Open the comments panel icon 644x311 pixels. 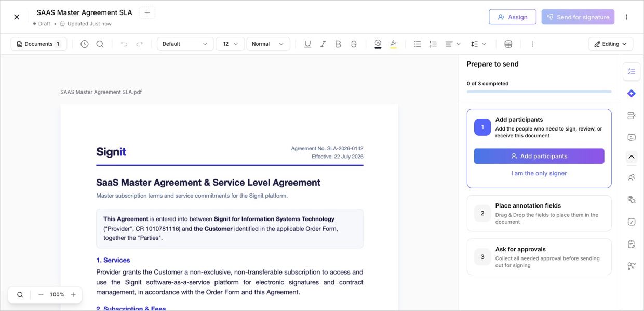(632, 138)
